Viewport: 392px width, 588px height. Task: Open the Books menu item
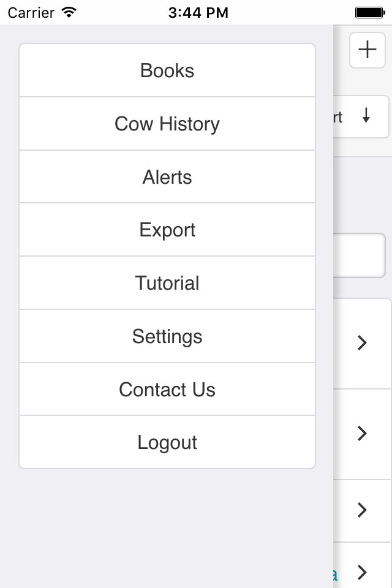tap(167, 70)
